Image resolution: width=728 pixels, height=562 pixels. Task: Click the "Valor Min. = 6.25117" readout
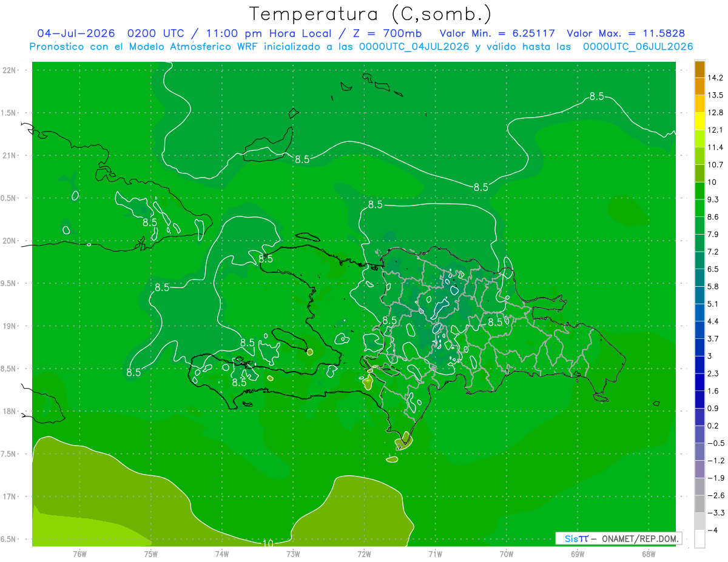click(497, 33)
